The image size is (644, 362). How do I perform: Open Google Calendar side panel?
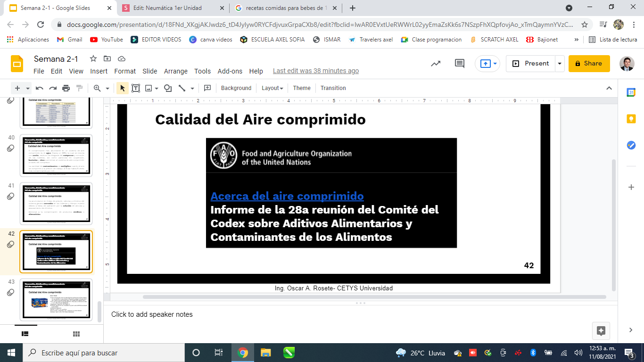point(631,92)
